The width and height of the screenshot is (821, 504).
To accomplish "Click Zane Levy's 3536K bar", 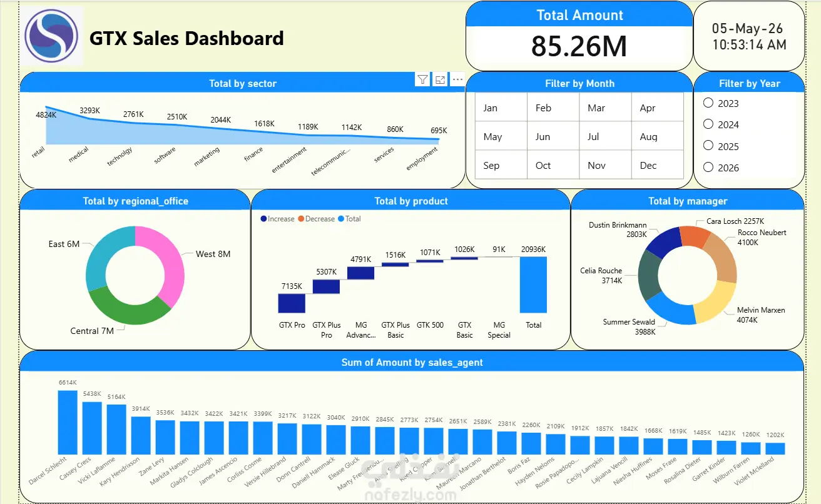I will coord(165,437).
